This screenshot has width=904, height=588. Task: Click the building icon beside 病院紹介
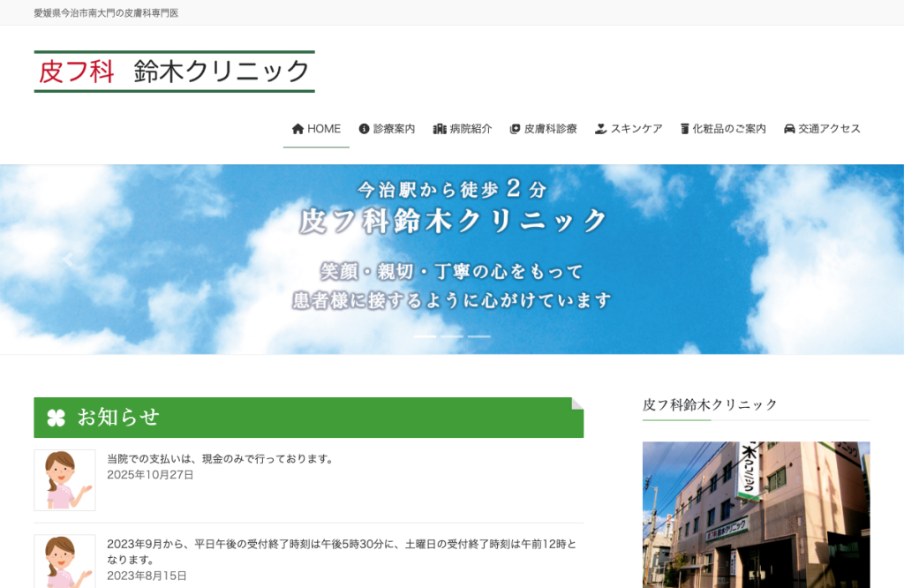[x=440, y=129]
